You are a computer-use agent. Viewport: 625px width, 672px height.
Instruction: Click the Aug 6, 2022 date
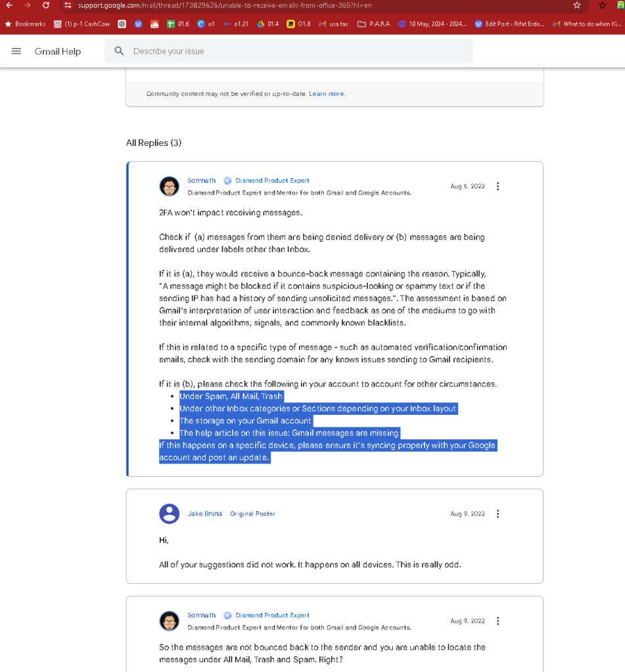(467, 187)
